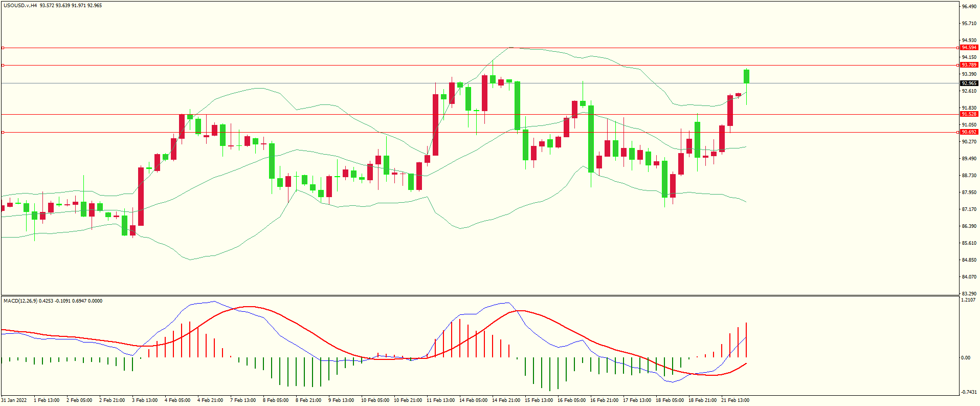Click the 7 Feb 13:00 time label

(243, 400)
